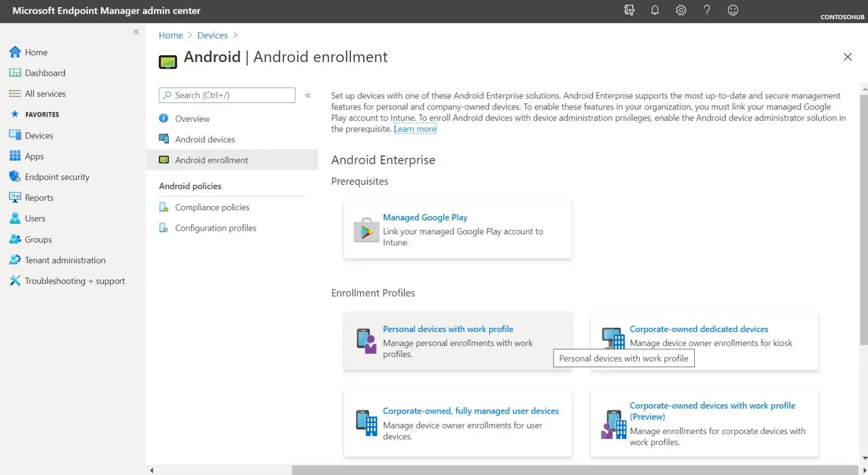Click the Groups people icon
The width and height of the screenshot is (868, 475).
coord(15,239)
